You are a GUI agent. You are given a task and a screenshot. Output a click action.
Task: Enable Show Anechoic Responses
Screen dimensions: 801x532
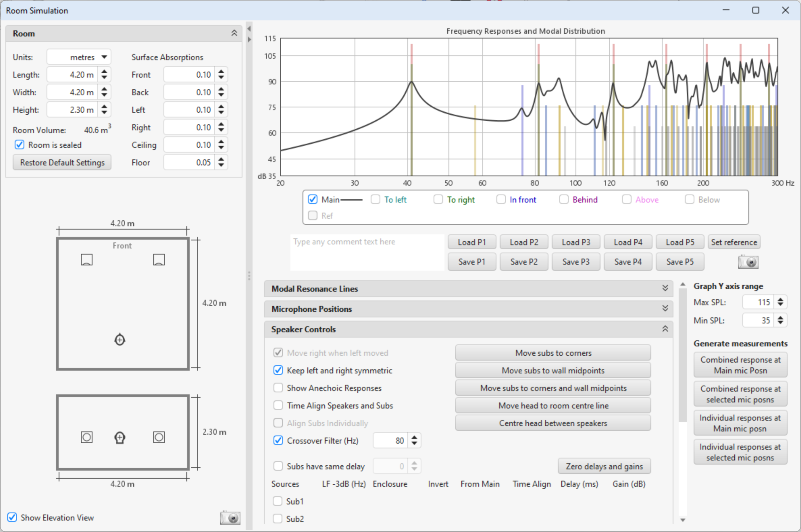point(278,388)
